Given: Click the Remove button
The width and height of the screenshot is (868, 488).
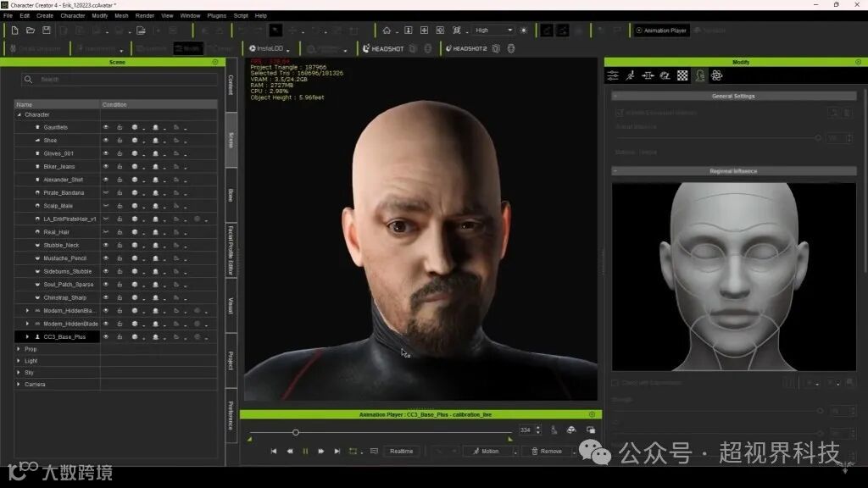Looking at the screenshot, I should pyautogui.click(x=547, y=452).
